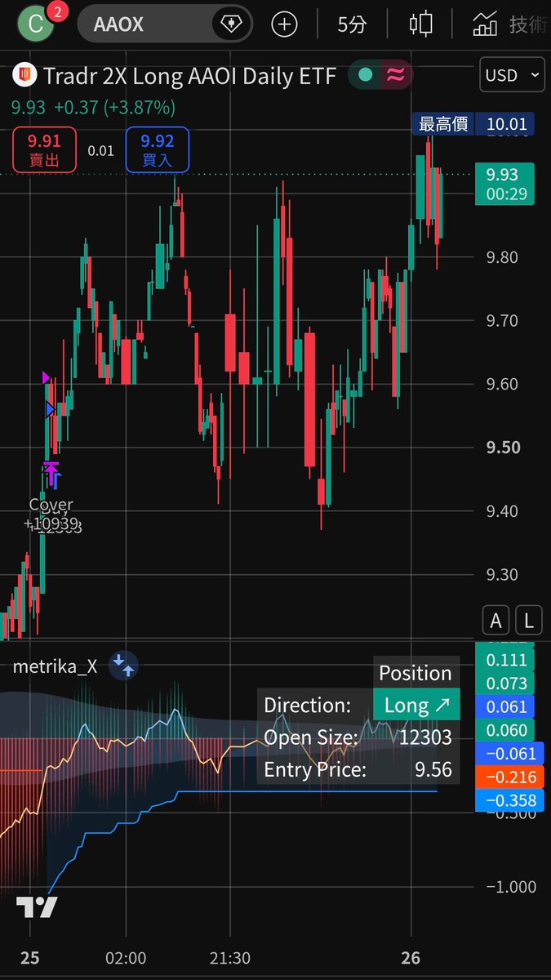Tap the 21:30 time axis label

229,958
